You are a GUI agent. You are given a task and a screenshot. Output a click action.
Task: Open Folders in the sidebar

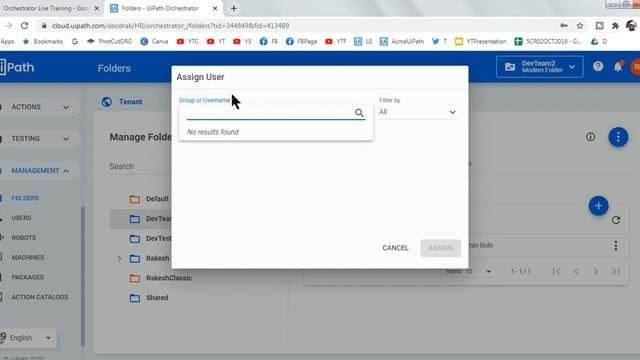pyautogui.click(x=25, y=198)
